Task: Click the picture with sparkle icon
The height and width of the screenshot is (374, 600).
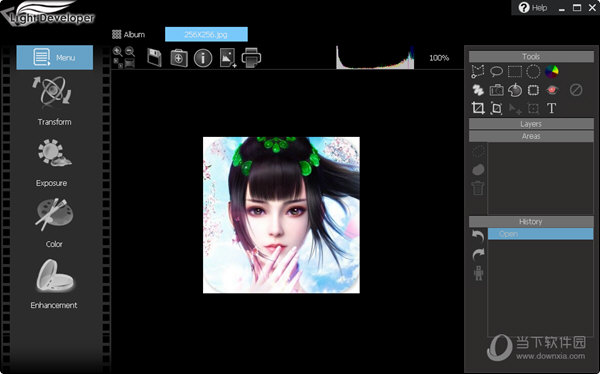Action: click(228, 58)
